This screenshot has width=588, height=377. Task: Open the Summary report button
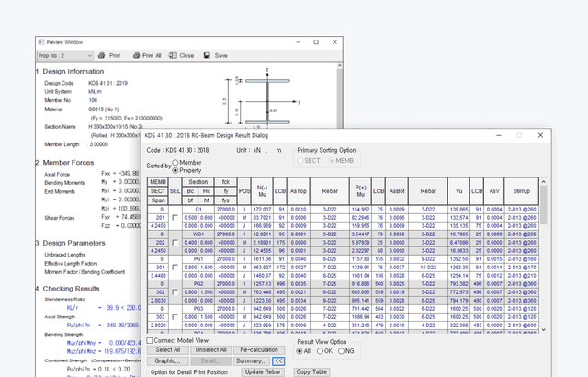(x=251, y=361)
